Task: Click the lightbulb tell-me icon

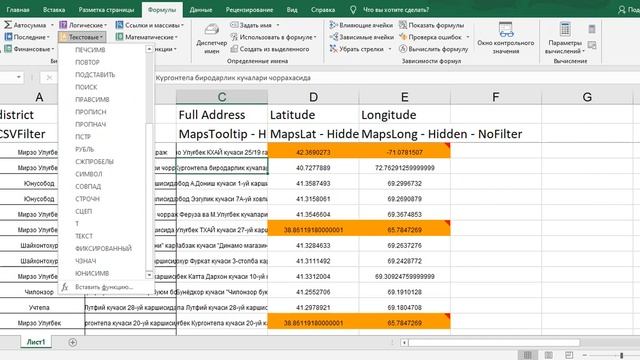Action: (x=353, y=9)
